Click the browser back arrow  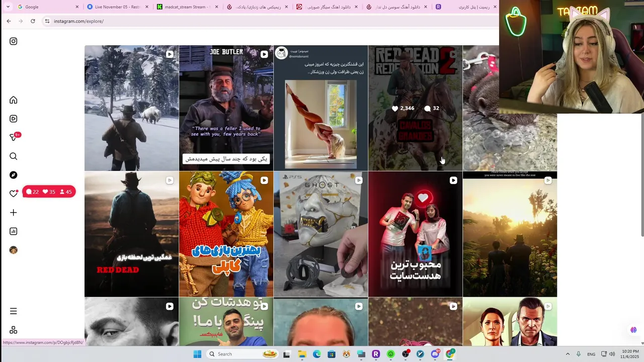click(9, 21)
